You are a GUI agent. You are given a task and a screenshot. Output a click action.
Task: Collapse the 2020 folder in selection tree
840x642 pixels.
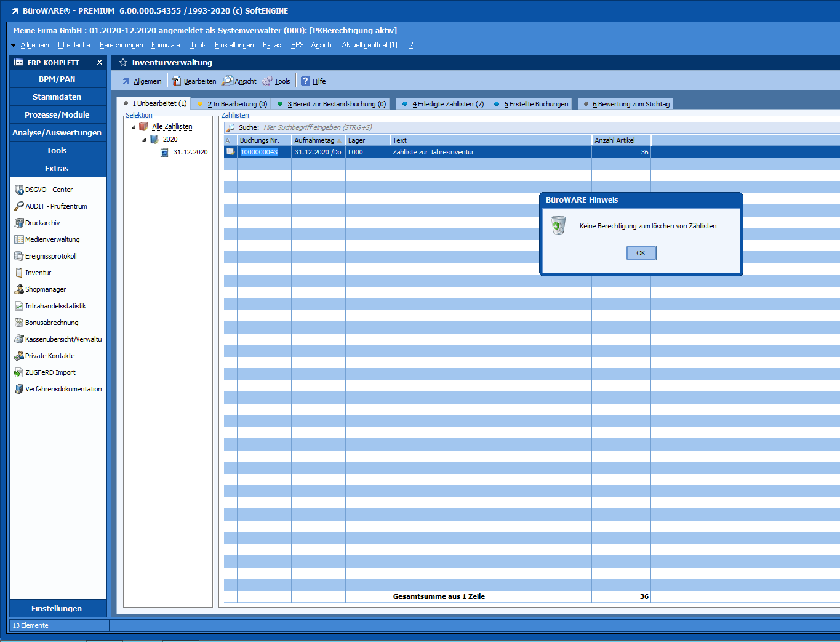coord(145,140)
